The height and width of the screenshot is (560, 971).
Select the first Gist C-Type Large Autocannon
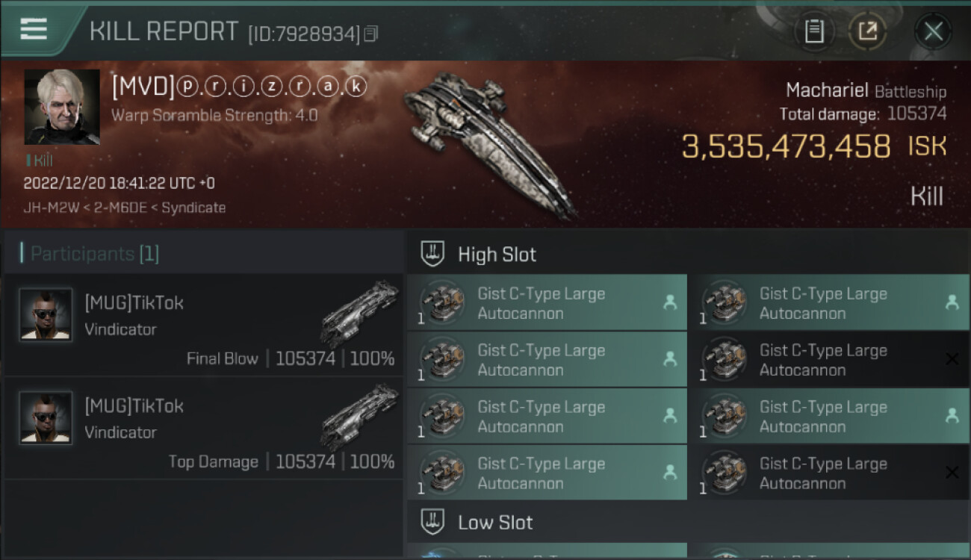point(542,303)
